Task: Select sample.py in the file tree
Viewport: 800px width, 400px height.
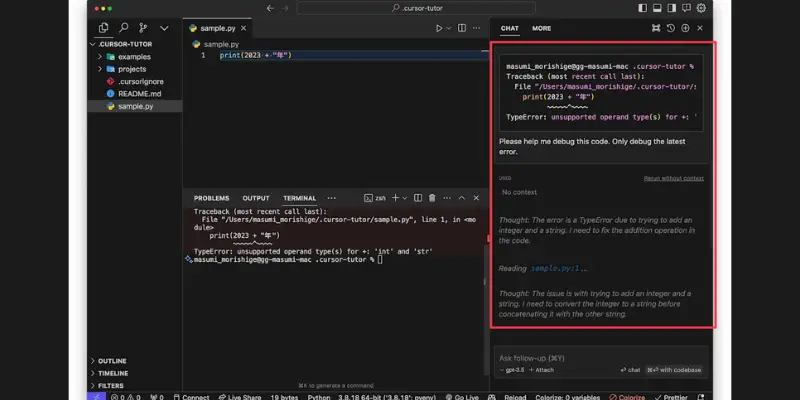Action: [135, 106]
